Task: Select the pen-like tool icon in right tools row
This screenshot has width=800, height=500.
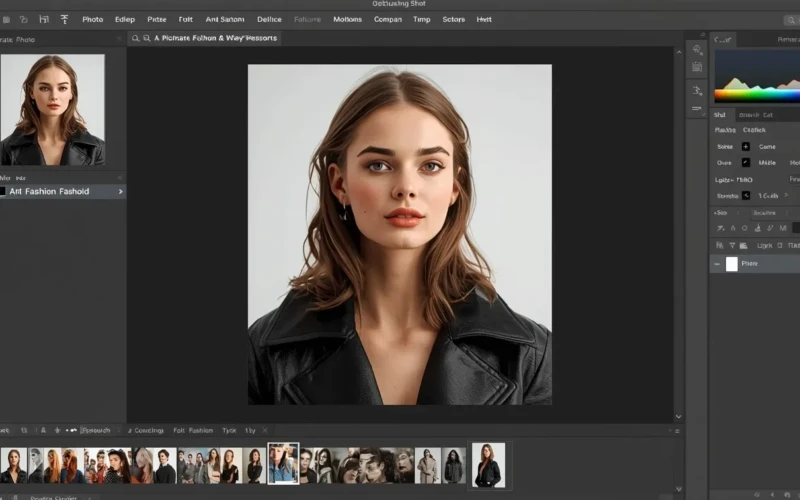Action: [720, 228]
